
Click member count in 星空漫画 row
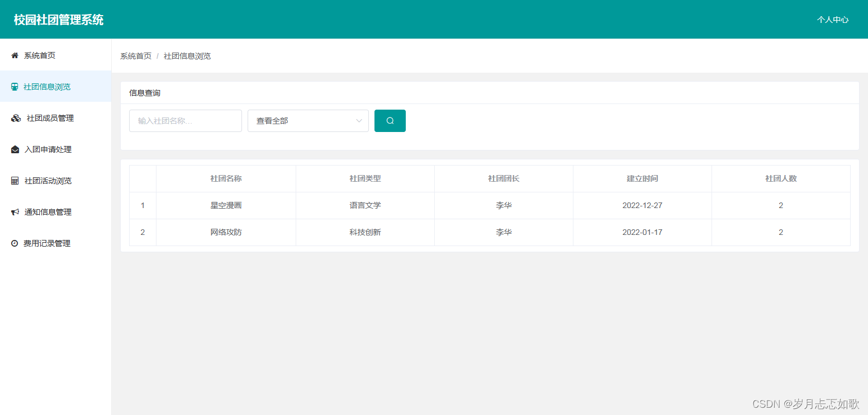[781, 205]
